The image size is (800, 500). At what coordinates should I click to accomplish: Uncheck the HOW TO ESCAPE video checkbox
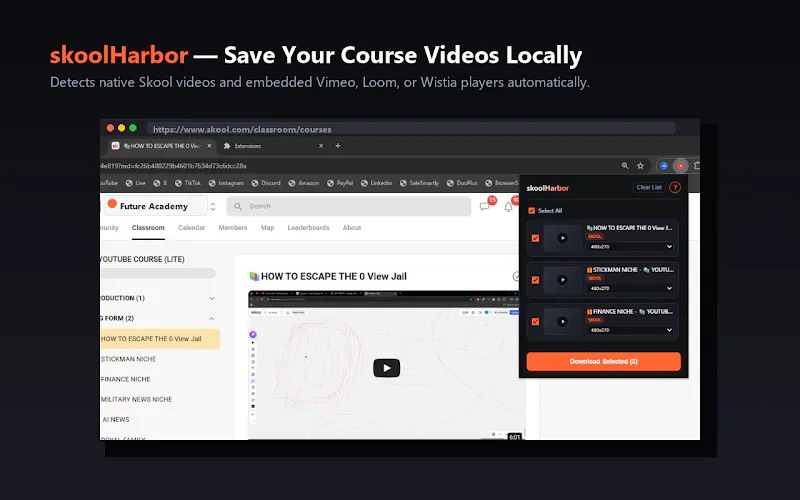(535, 238)
